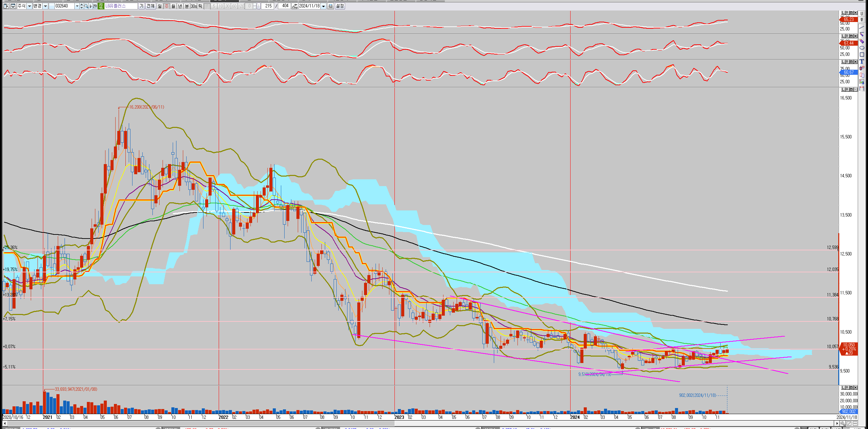Image resolution: width=868 pixels, height=429 pixels.
Task: Open the 주식 type dropdown
Action: [29, 6]
